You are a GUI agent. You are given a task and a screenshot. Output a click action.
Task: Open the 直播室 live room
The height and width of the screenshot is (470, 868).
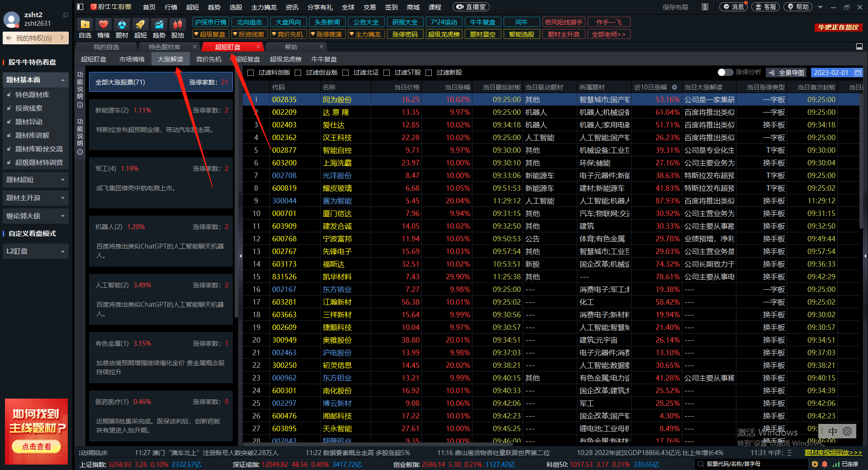coord(471,7)
